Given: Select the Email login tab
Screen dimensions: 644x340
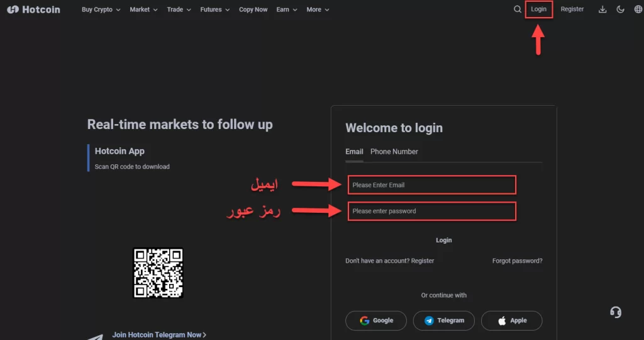Looking at the screenshot, I should [x=354, y=152].
